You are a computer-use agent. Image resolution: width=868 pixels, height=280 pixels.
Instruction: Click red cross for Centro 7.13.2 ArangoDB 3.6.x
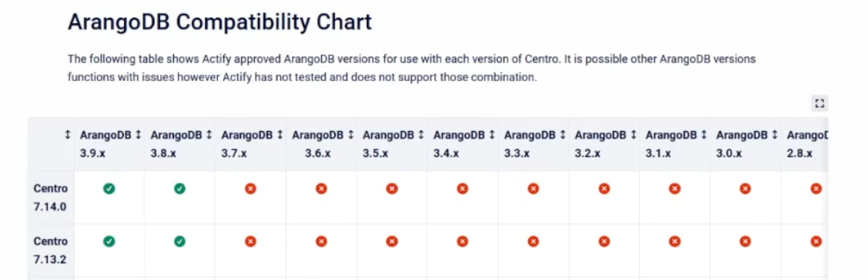pos(321,241)
